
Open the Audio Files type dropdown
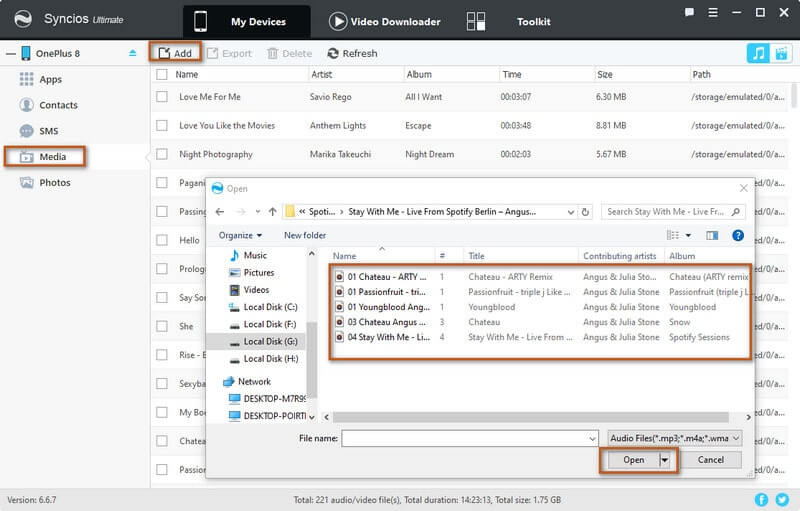[674, 438]
